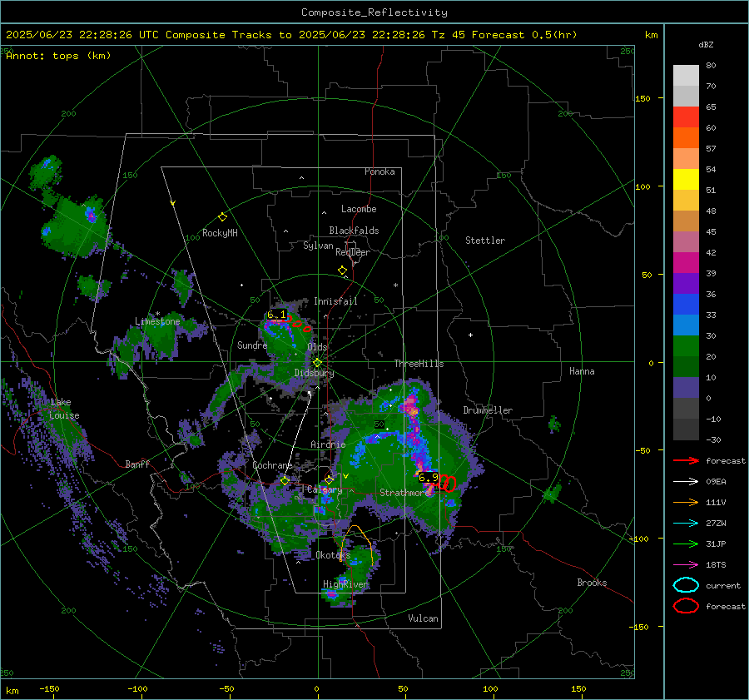Select the RedDeer city label
Screen dimensions: 749x700
tap(353, 252)
